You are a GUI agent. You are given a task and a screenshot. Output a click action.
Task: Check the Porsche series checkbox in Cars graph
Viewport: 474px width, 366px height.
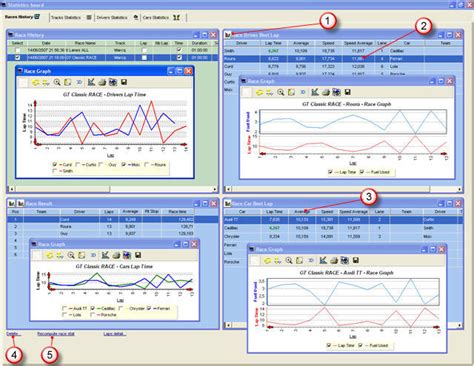[x=93, y=315]
